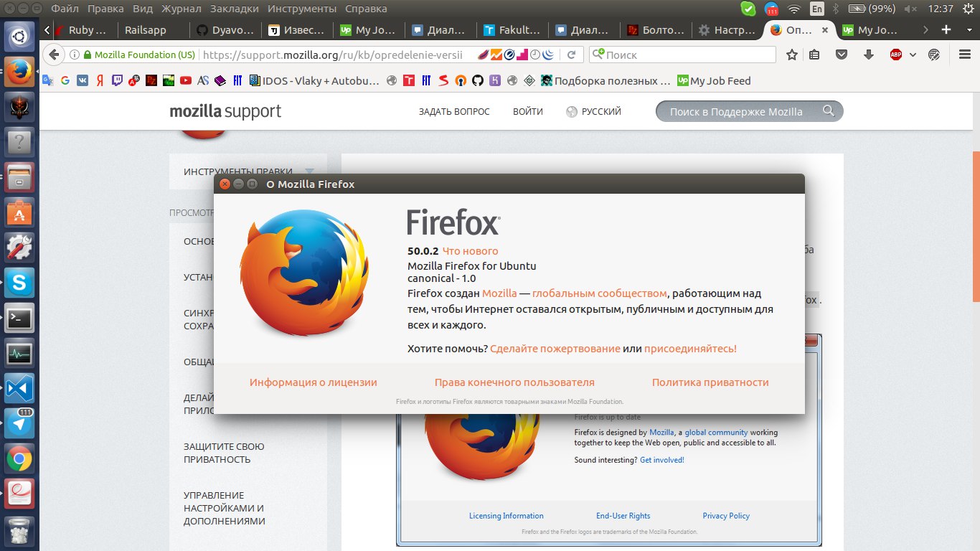The width and height of the screenshot is (980, 551).
Task: Bookmark this page with the star icon
Action: 792,55
